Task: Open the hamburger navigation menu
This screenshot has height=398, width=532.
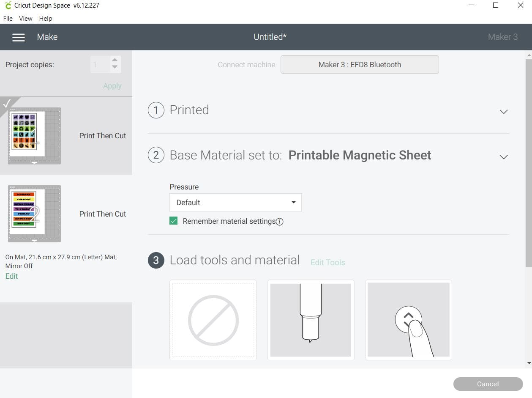Action: coord(19,37)
